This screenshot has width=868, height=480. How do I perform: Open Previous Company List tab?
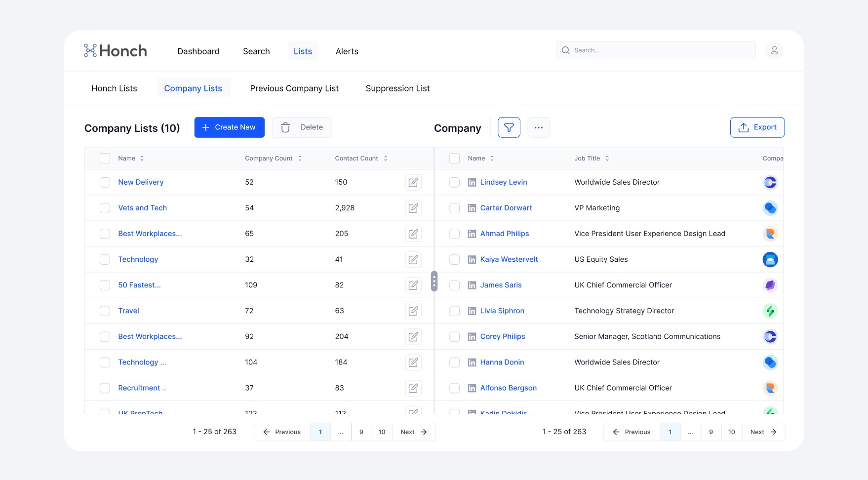point(294,88)
